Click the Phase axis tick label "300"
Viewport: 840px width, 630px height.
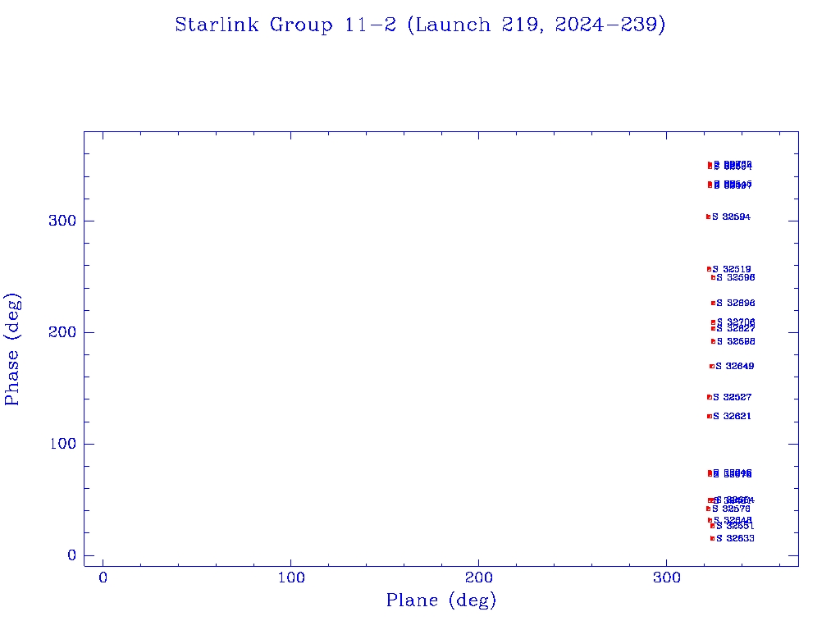(x=62, y=221)
